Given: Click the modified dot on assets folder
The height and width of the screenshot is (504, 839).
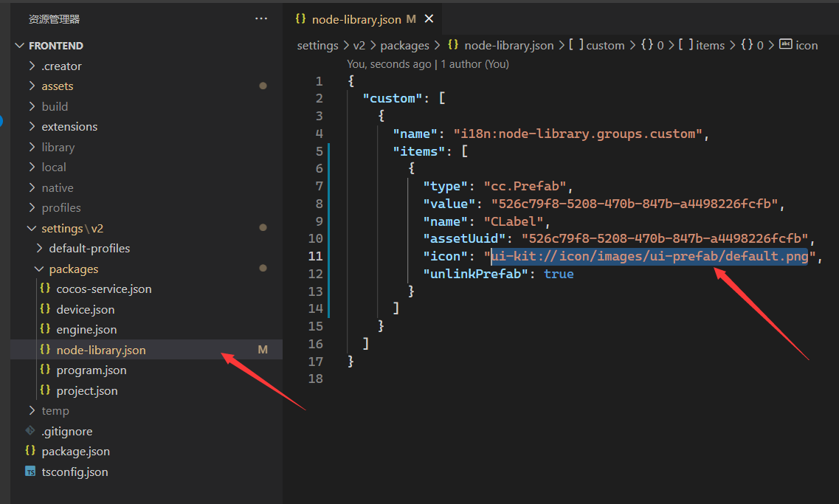Looking at the screenshot, I should 263,86.
